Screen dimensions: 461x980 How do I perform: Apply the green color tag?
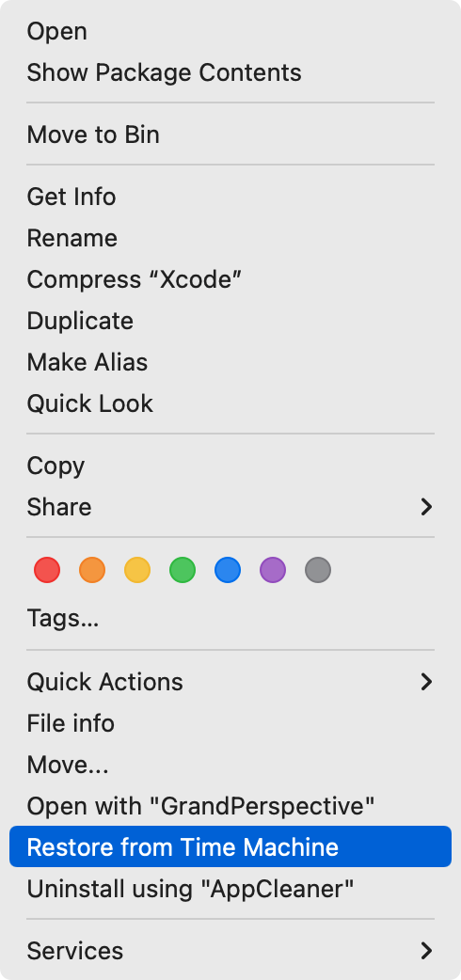tap(183, 570)
